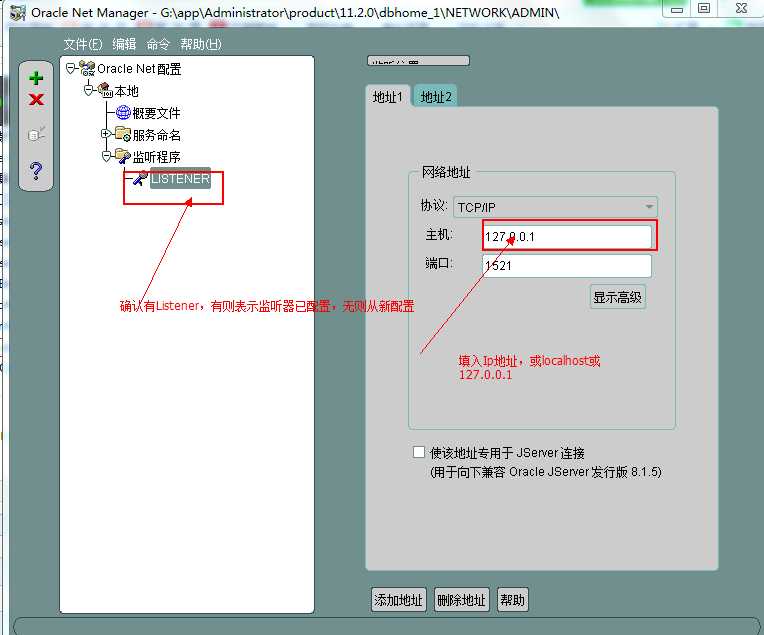Open the 协议 TCP/IP dropdown

click(x=555, y=207)
